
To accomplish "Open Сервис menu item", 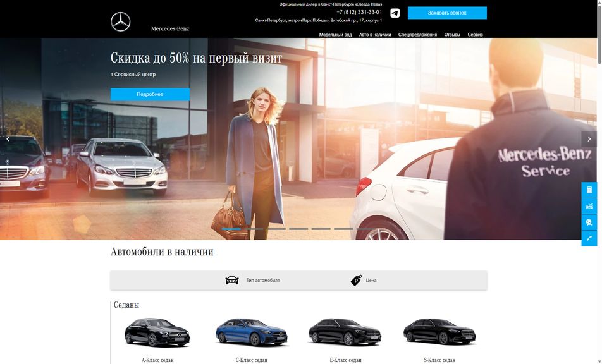I will (x=475, y=35).
